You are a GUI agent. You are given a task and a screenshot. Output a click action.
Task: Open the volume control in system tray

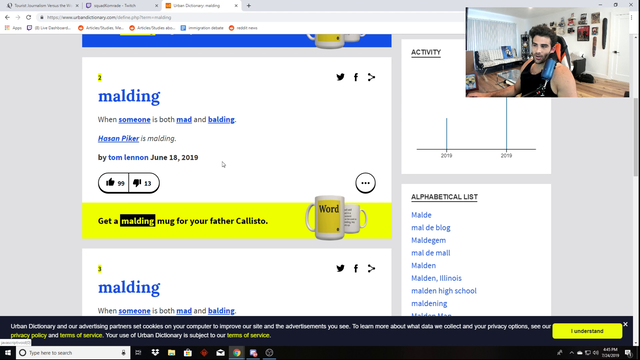point(596,353)
